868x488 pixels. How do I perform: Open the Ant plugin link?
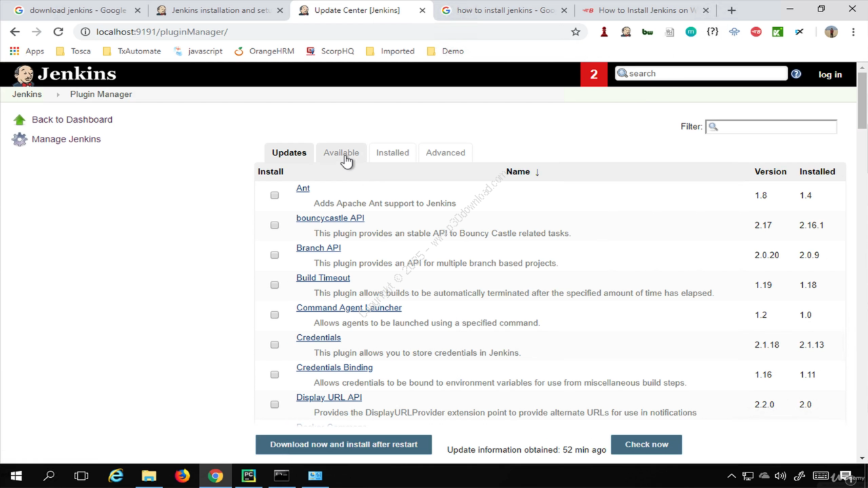tap(303, 188)
